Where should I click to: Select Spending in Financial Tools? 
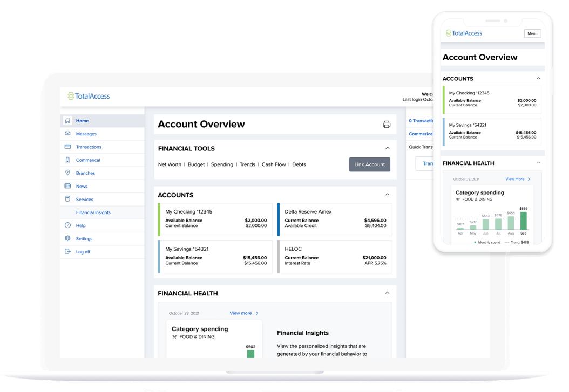click(222, 164)
